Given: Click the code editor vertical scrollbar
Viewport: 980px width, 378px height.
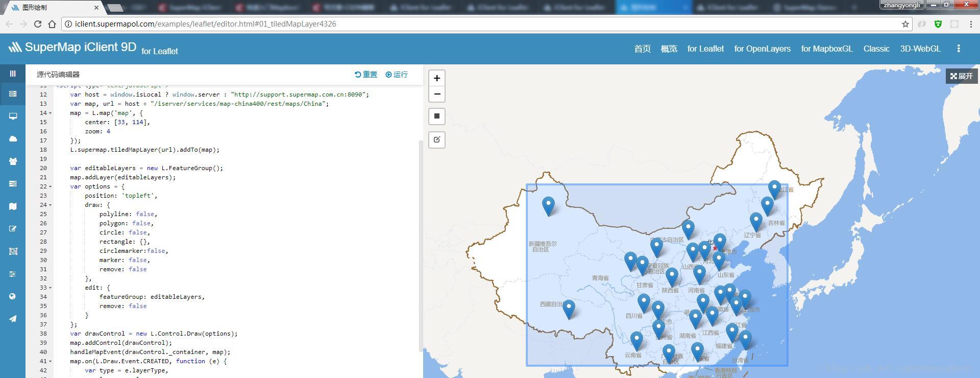Looking at the screenshot, I should (x=421, y=245).
